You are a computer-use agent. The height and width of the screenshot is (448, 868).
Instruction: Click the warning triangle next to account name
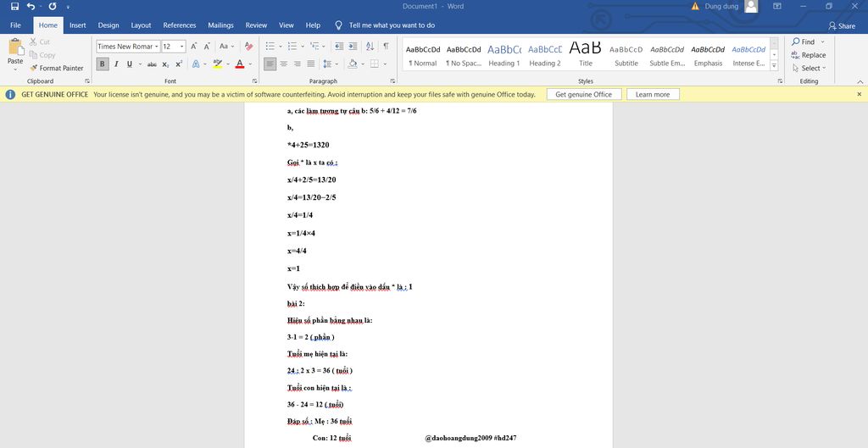(695, 6)
